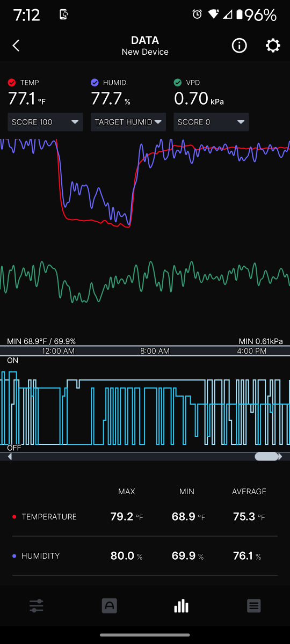
Task: Open the device tab icon in bottom bar
Action: (x=110, y=606)
